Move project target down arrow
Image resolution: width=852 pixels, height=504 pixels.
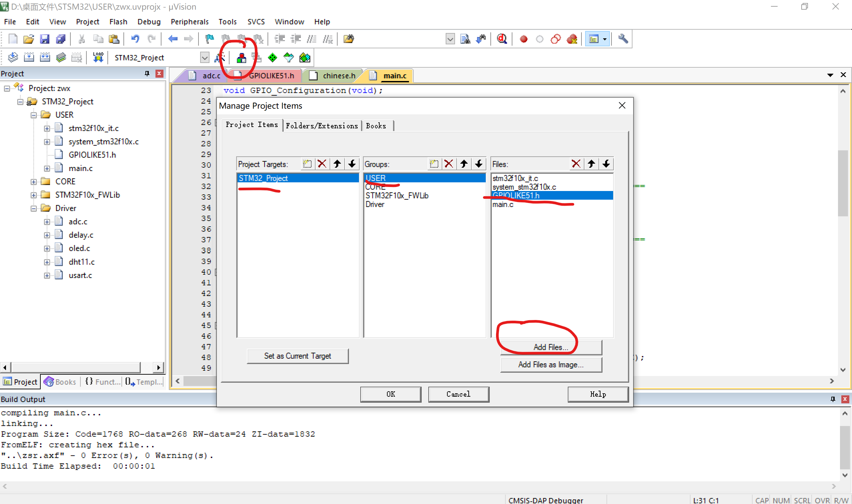tap(352, 164)
